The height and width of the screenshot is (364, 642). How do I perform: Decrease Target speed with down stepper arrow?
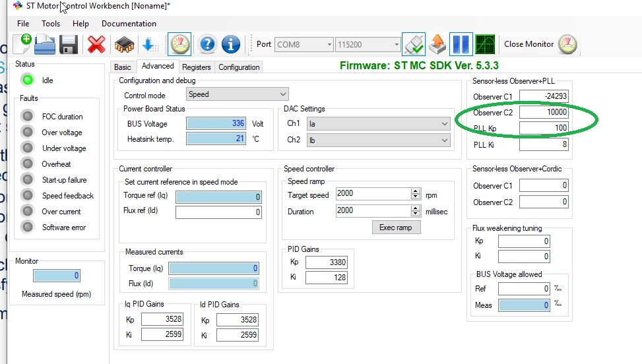[x=416, y=197]
